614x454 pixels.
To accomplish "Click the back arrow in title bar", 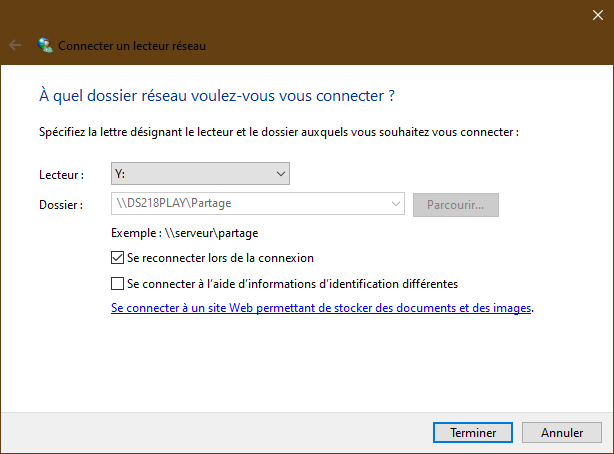I will [15, 45].
